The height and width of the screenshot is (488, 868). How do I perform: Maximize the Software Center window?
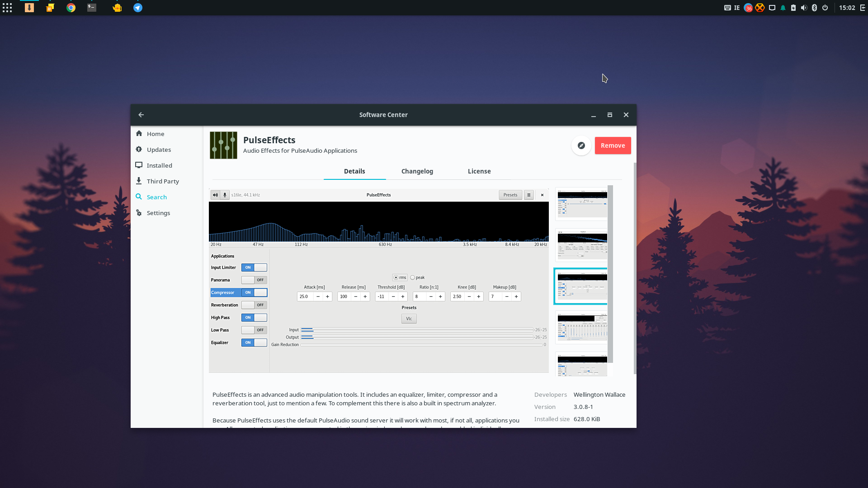(x=610, y=115)
